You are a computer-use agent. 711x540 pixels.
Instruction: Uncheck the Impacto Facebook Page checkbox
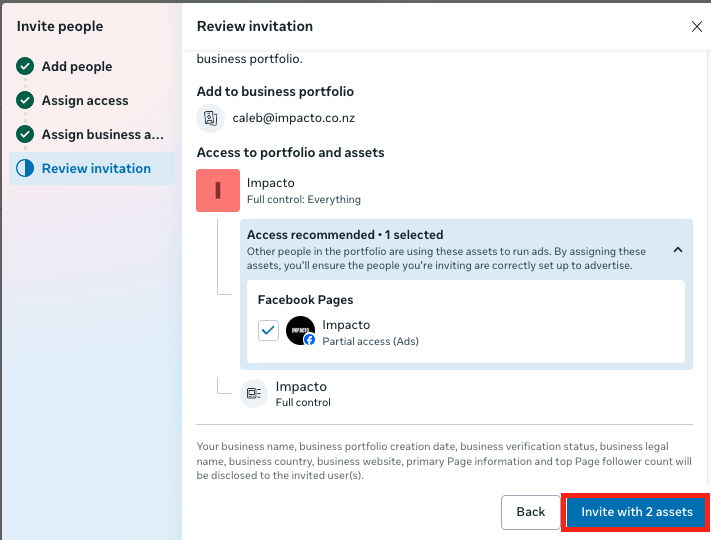point(268,331)
